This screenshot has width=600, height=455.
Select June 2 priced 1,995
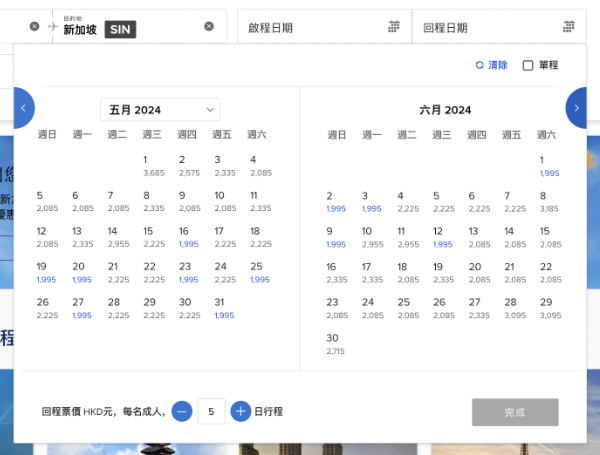click(336, 202)
